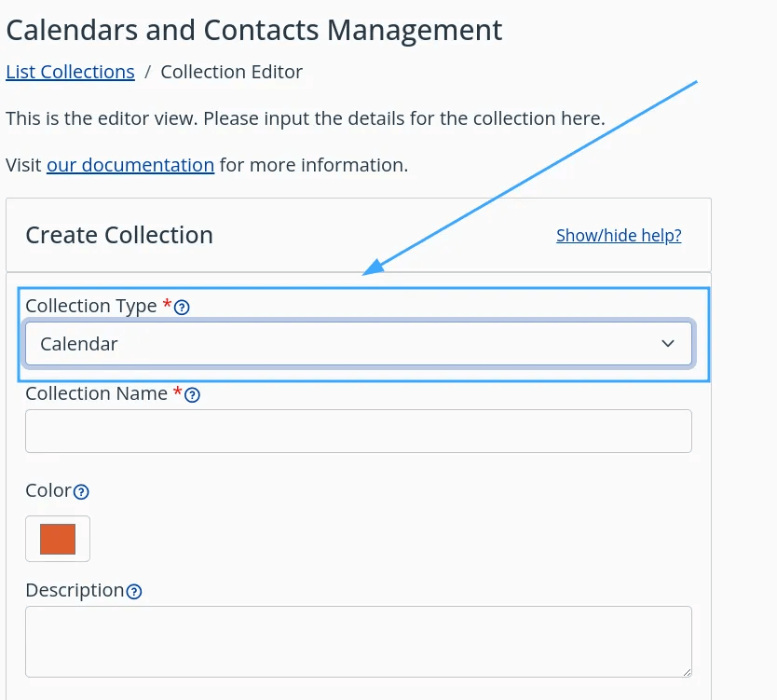The width and height of the screenshot is (777, 700).
Task: Open the List Collections breadcrumb
Action: coord(70,72)
